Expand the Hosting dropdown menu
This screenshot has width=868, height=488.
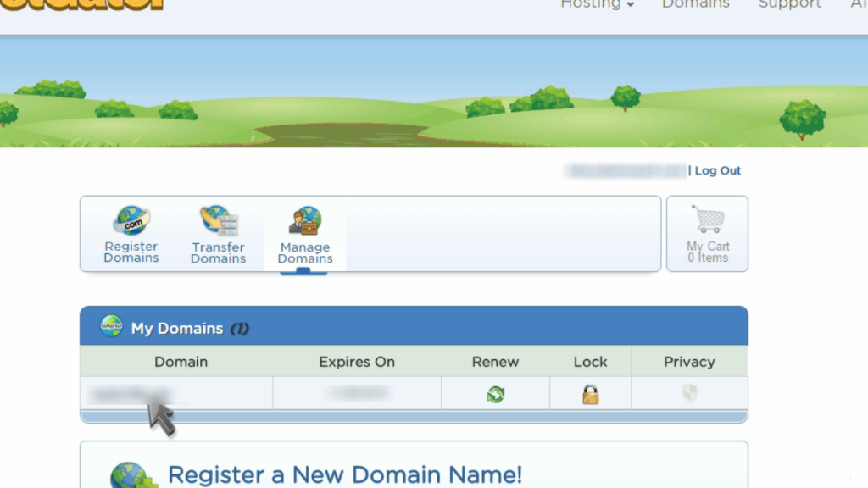coord(597,5)
